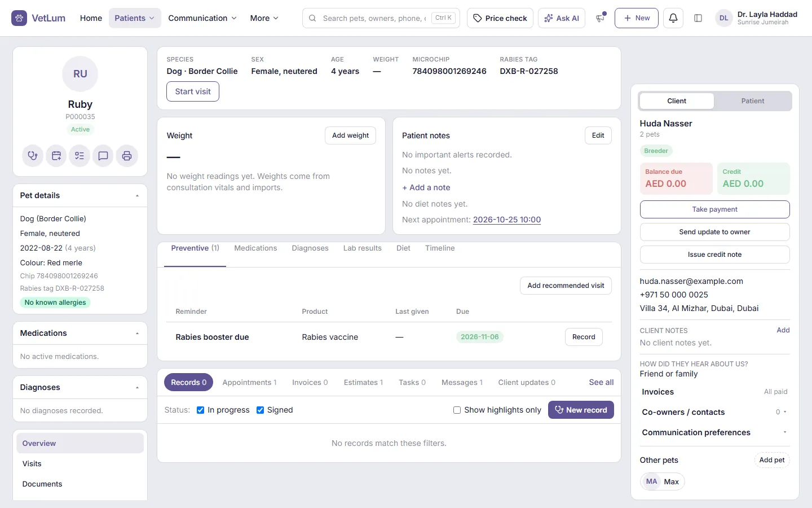This screenshot has width=812, height=508.
Task: Open the Timeline tab
Action: [440, 248]
